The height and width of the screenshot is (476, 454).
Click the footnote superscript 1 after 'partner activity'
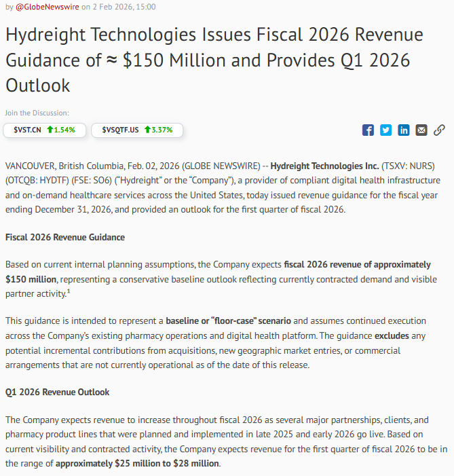pos(69,291)
